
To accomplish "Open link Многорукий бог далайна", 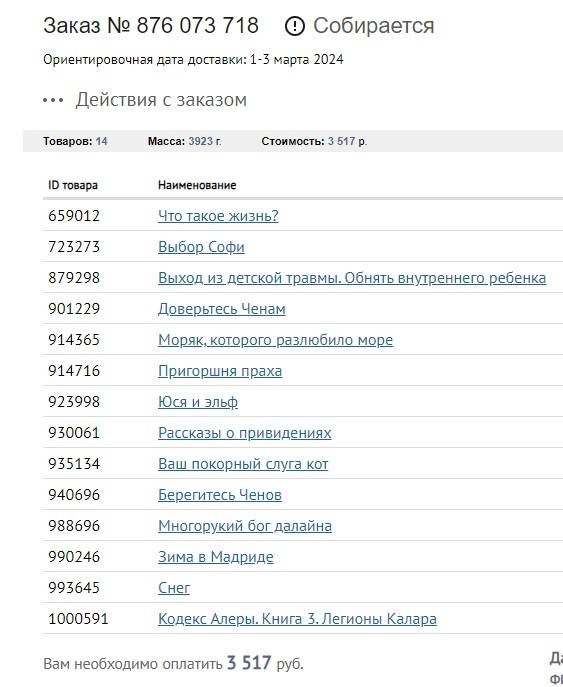I will point(245,526).
